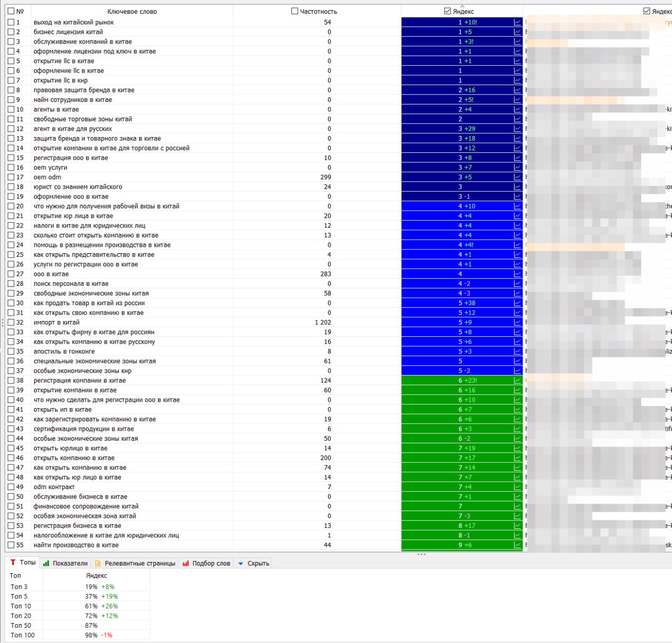Sort by the 'Ключевое слово' column header
672x643 pixels.
[132, 12]
